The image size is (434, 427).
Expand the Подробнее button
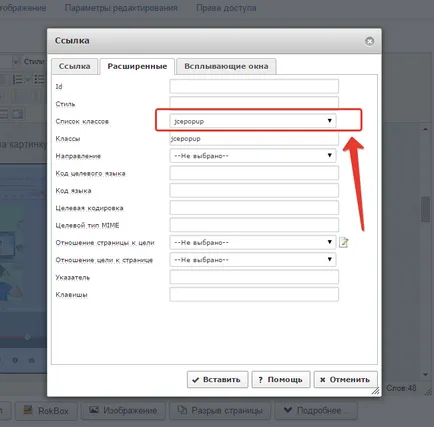pyautogui.click(x=315, y=410)
